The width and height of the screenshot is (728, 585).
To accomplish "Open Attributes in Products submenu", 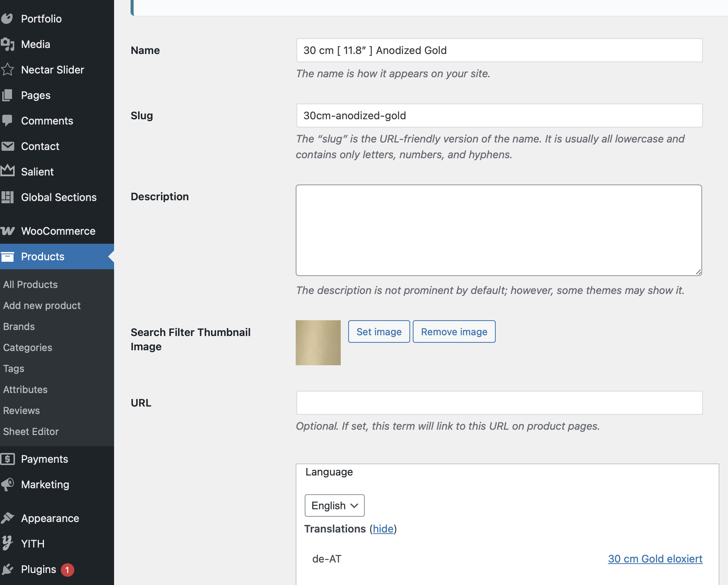I will [25, 390].
